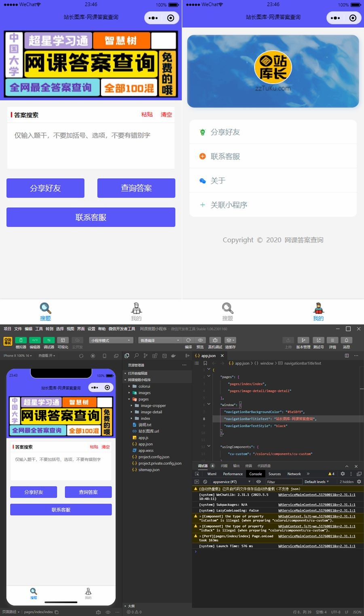Open the 模拟器 (Simulator) toggle icon
364x616 pixels.
[x=21, y=341]
